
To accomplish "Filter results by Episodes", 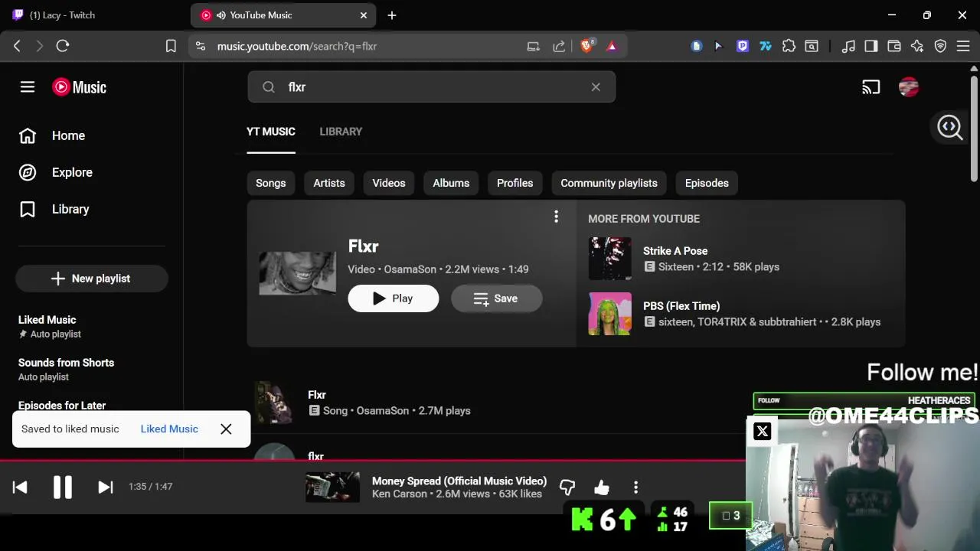I will (707, 183).
